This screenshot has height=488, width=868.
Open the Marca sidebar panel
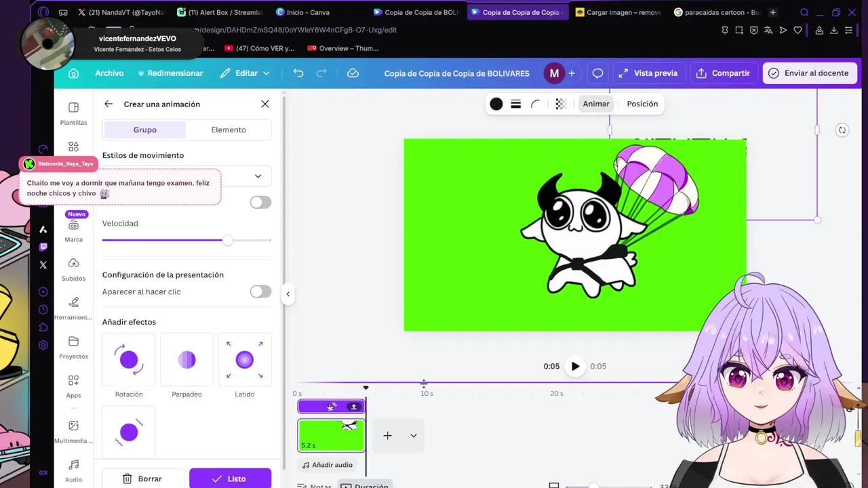coord(73,230)
